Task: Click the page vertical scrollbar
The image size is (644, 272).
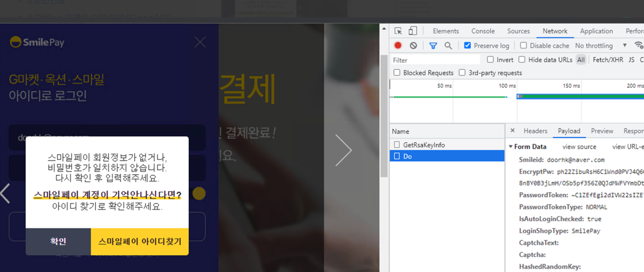Action: tap(384, 115)
